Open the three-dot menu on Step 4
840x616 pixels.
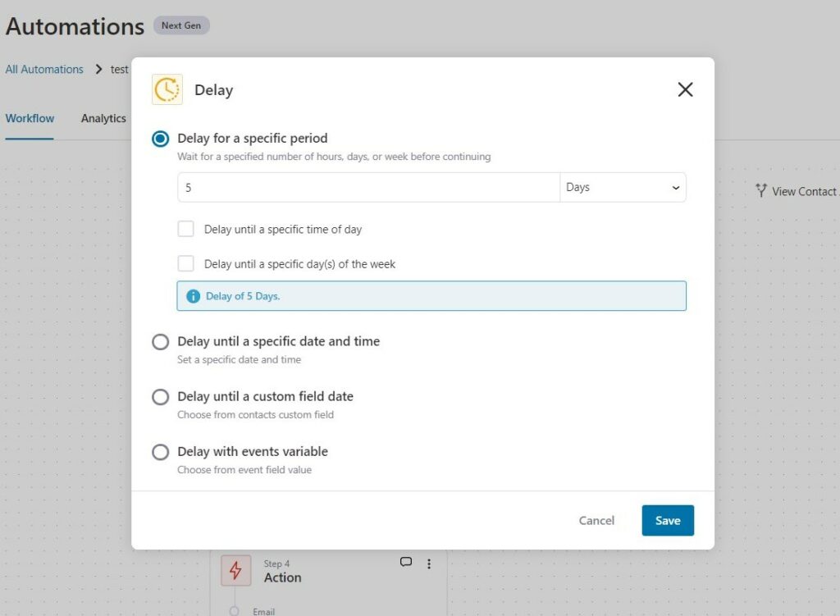point(429,564)
